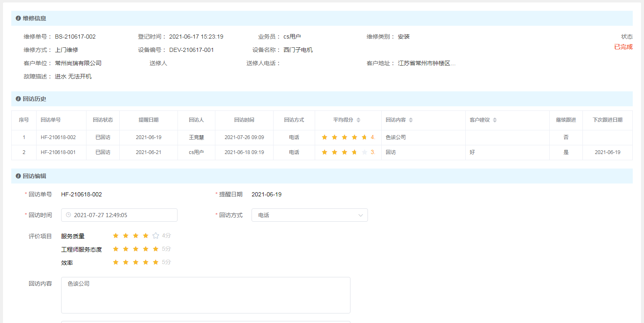This screenshot has width=644, height=323.
Task: Click the 已完成 status text
Action: pos(623,47)
